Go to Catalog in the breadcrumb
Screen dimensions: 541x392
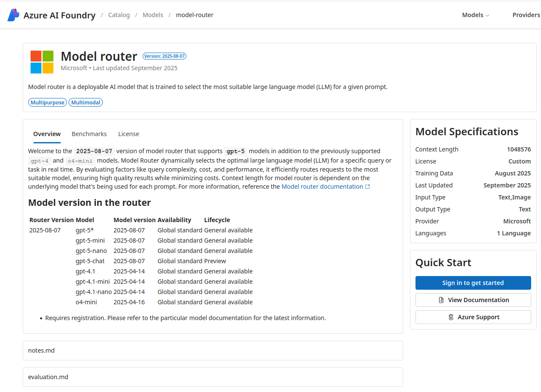[x=119, y=15]
